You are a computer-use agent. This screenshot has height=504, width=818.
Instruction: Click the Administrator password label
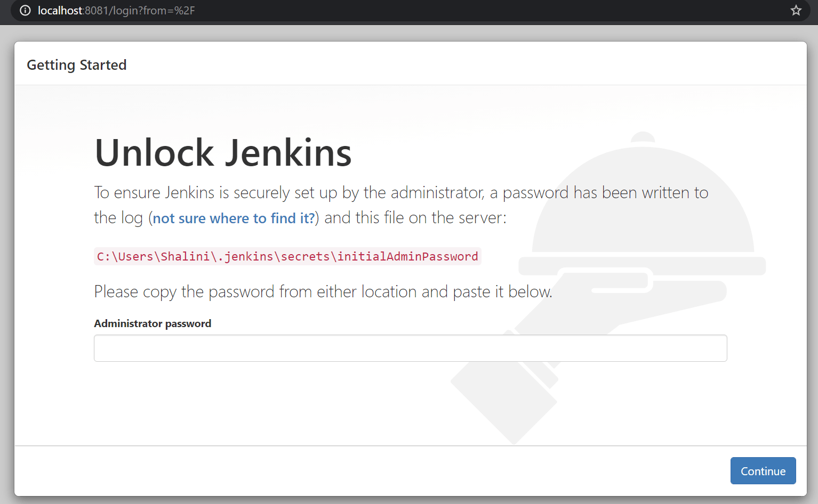pyautogui.click(x=153, y=323)
